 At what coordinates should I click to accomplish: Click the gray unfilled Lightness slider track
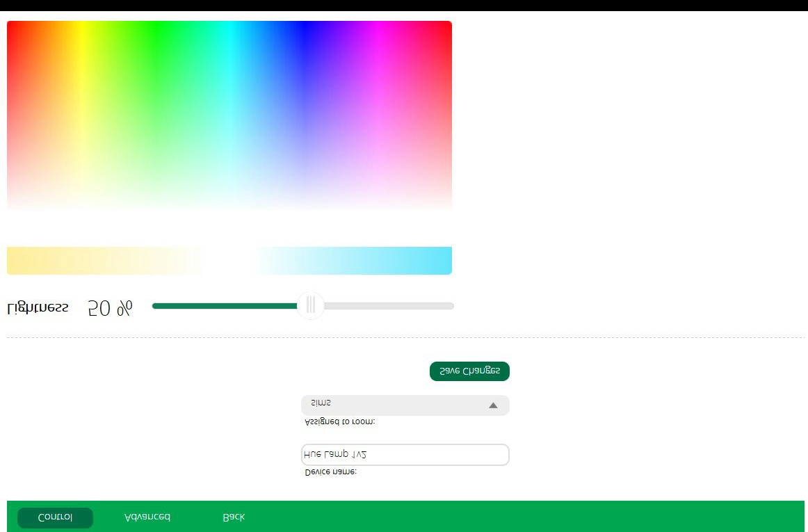pos(389,306)
